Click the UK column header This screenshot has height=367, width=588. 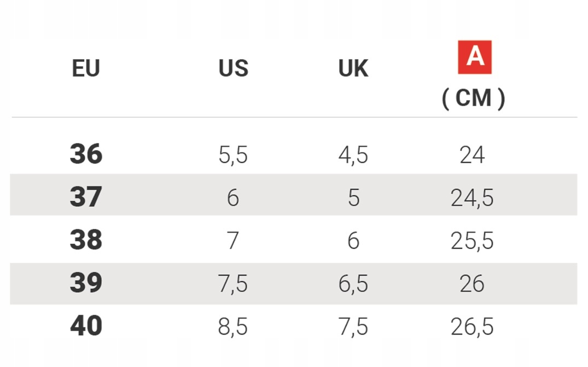coord(353,69)
